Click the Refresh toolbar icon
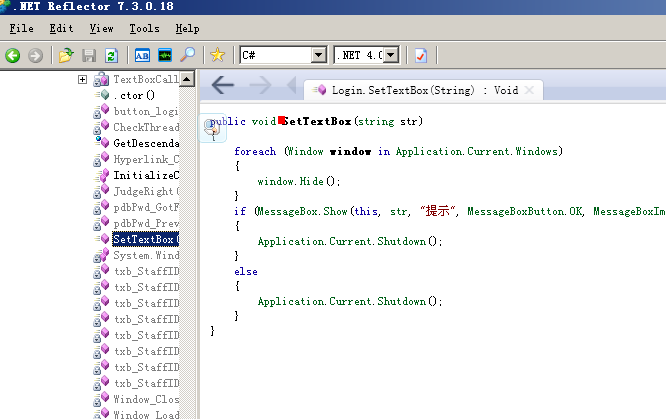This screenshot has width=666, height=419. click(x=111, y=55)
